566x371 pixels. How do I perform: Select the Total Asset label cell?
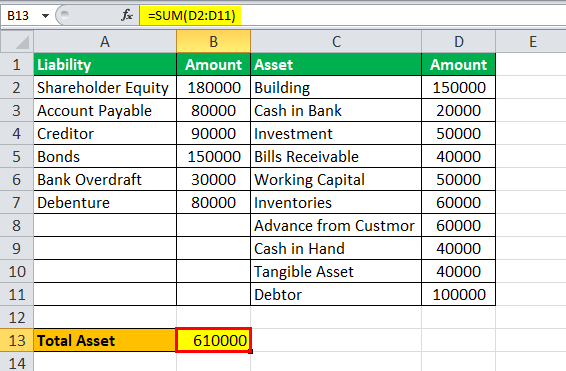point(105,340)
